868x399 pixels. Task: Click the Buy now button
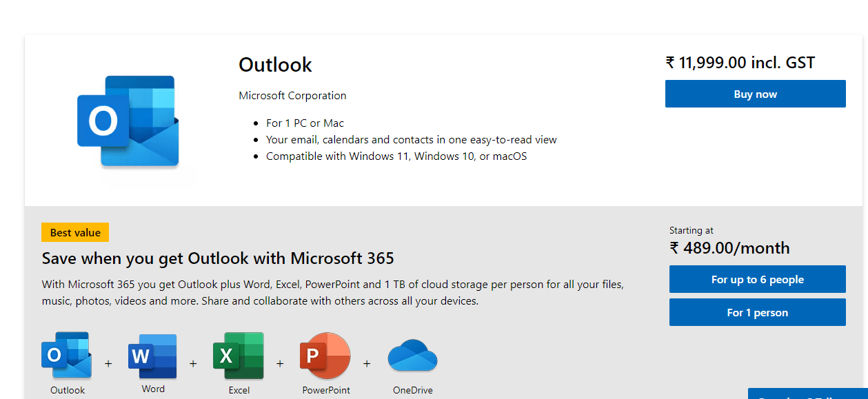[x=754, y=93]
